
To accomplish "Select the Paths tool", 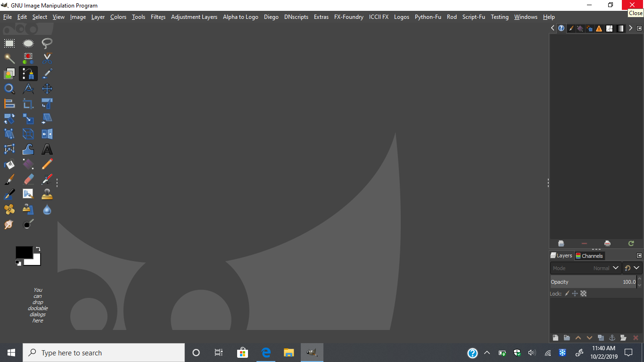I will tap(28, 74).
